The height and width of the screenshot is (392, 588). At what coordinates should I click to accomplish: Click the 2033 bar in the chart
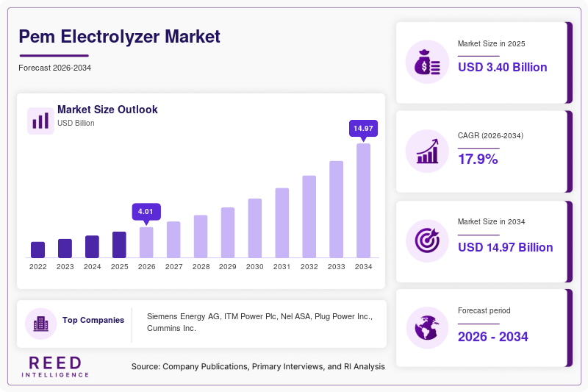click(x=337, y=210)
